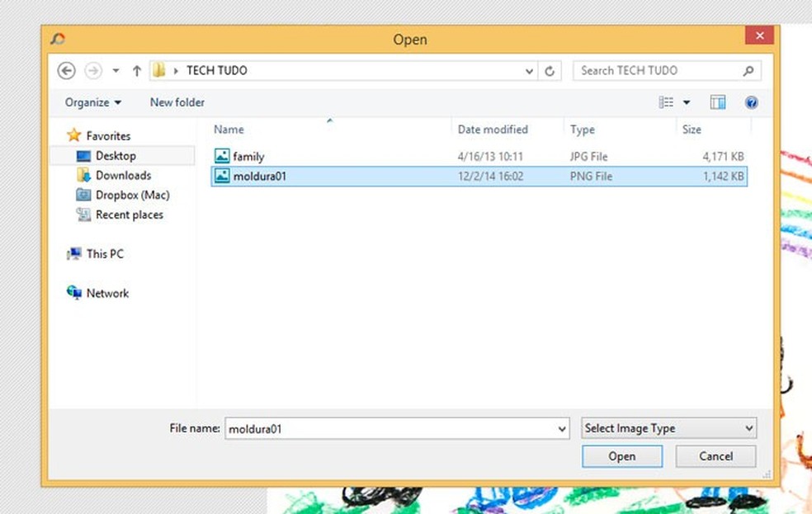Open Recent places in the sidebar
The height and width of the screenshot is (514, 812).
point(130,215)
